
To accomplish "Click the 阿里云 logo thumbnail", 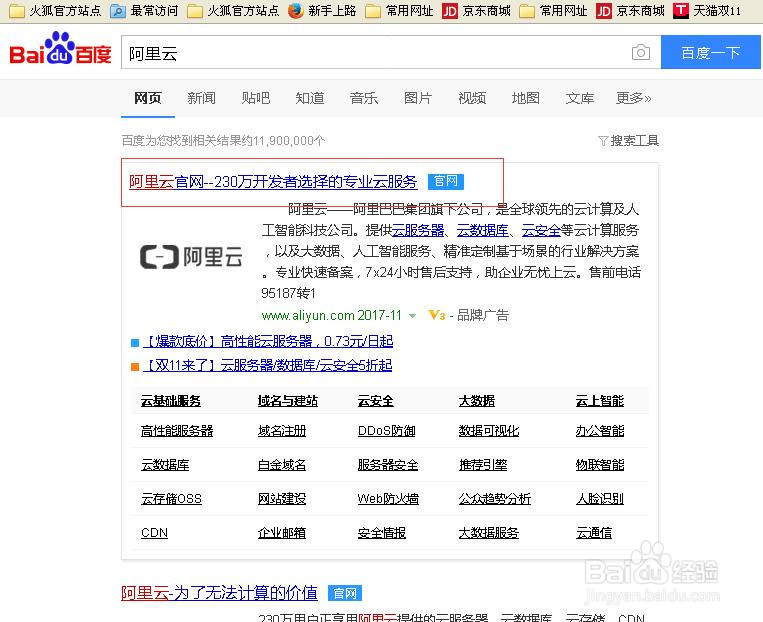I will coord(191,256).
